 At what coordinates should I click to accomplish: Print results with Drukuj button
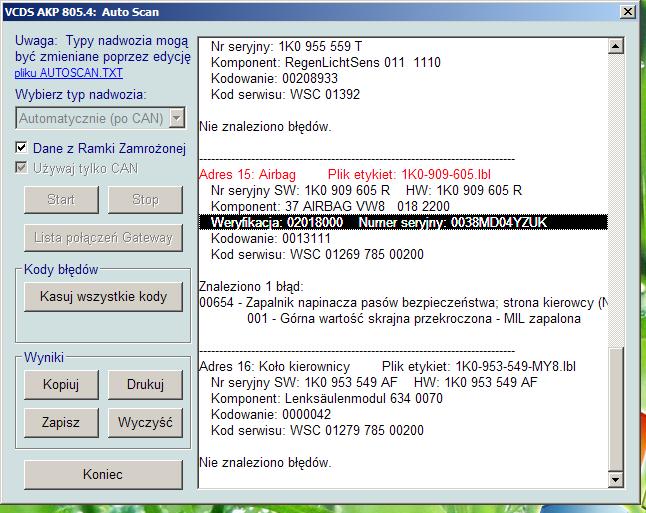tap(145, 384)
